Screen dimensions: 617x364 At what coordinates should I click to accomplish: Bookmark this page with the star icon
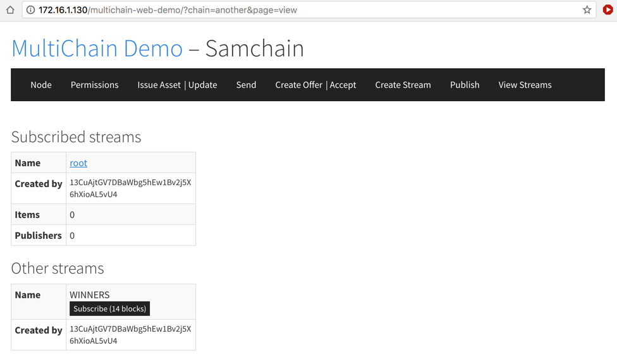(x=587, y=10)
